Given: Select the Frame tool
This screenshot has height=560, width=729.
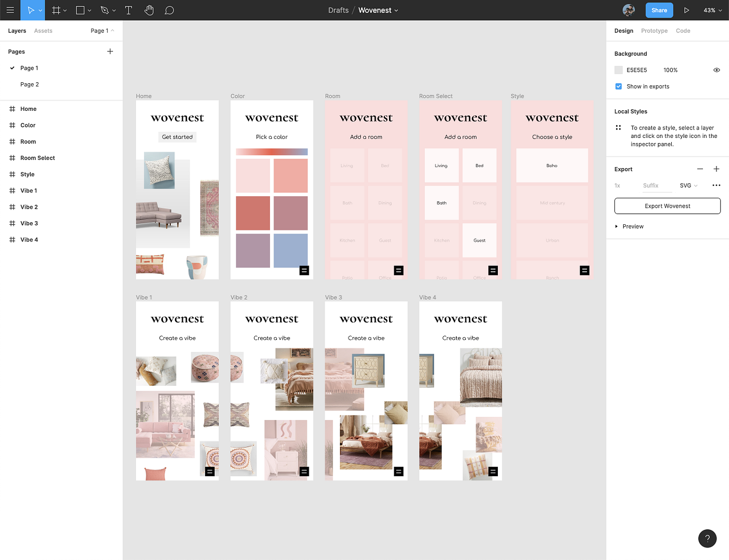Looking at the screenshot, I should pos(56,10).
